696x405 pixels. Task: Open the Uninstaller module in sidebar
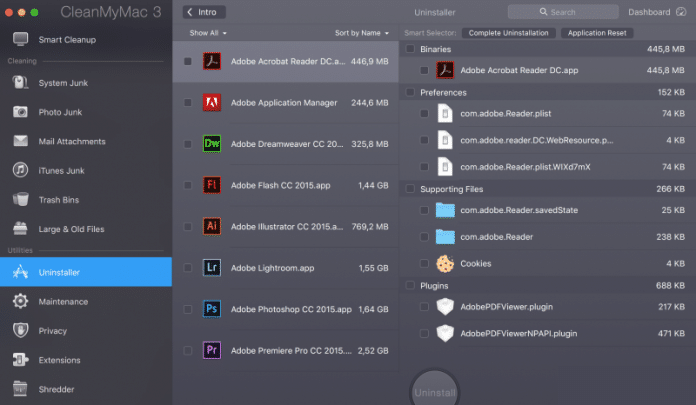point(86,272)
